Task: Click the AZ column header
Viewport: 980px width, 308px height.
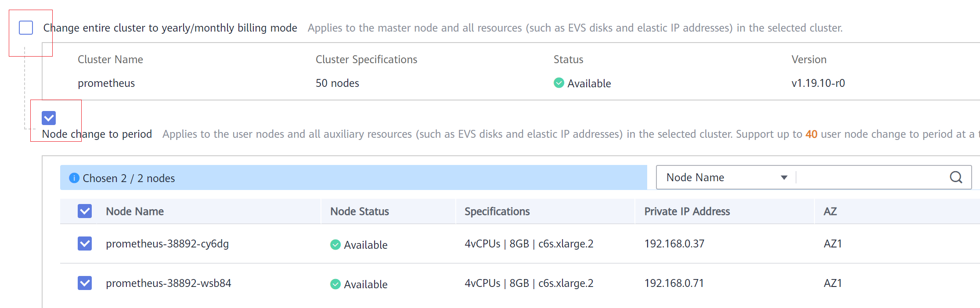Action: point(830,211)
